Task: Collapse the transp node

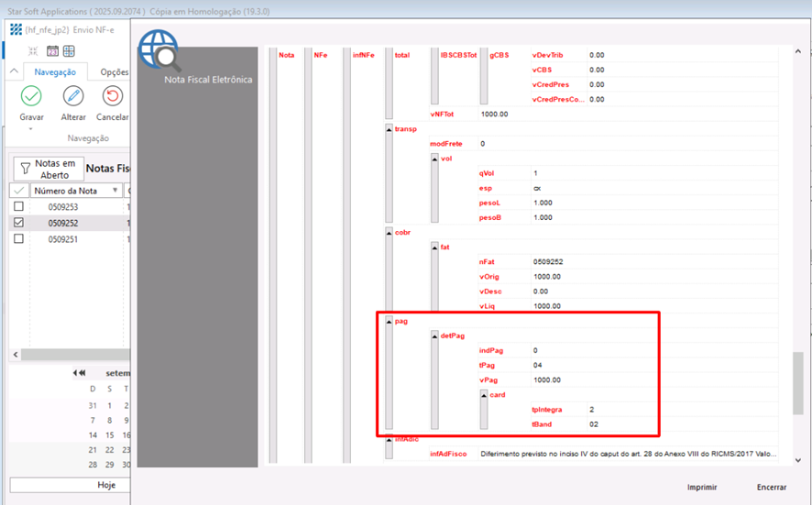Action: click(x=389, y=129)
